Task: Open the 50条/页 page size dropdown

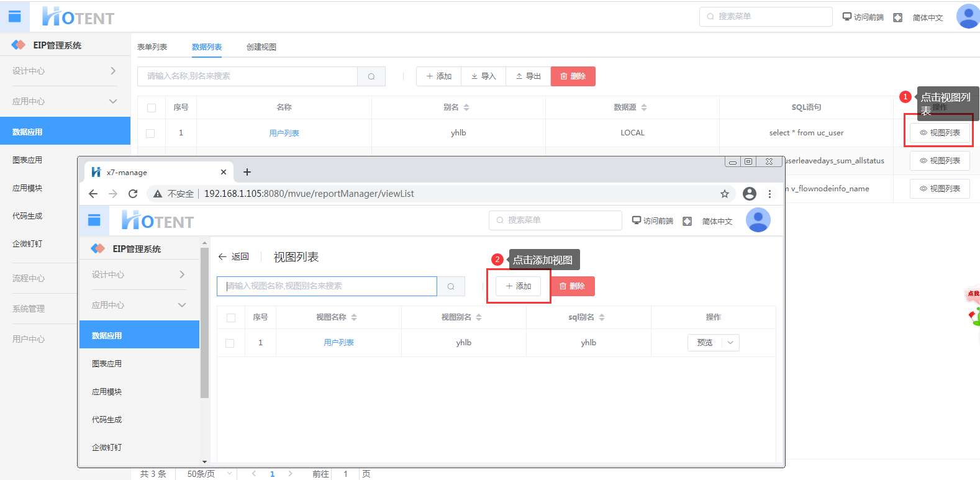Action: pos(209,474)
